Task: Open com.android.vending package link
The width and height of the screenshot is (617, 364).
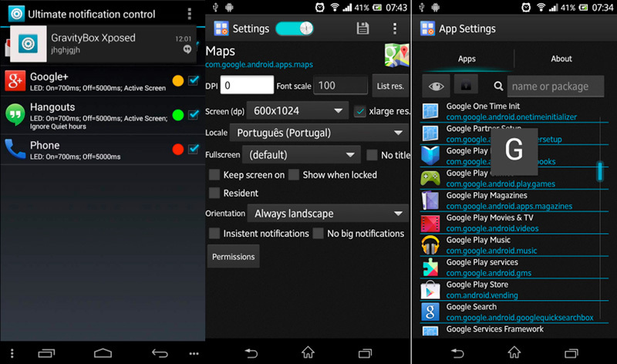Action: pos(482,295)
